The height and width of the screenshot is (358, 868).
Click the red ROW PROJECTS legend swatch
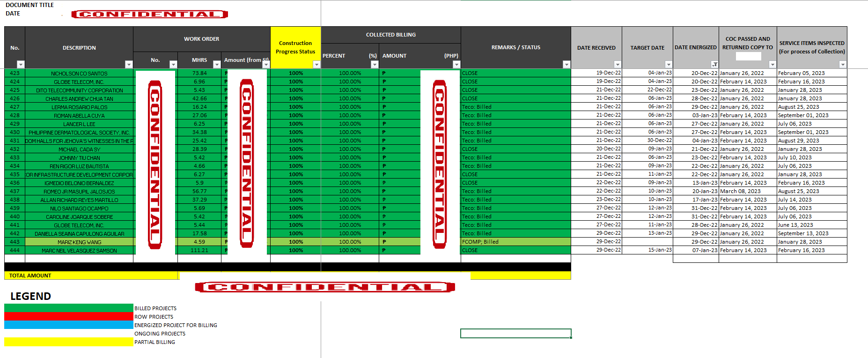point(69,316)
